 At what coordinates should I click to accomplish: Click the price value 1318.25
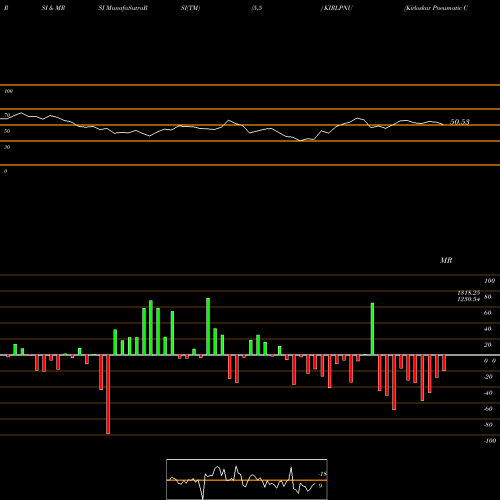(469, 293)
